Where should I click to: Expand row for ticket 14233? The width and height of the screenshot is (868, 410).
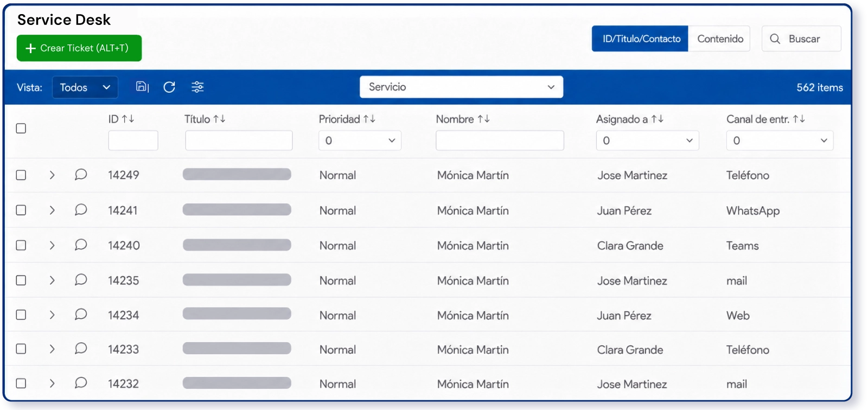52,349
